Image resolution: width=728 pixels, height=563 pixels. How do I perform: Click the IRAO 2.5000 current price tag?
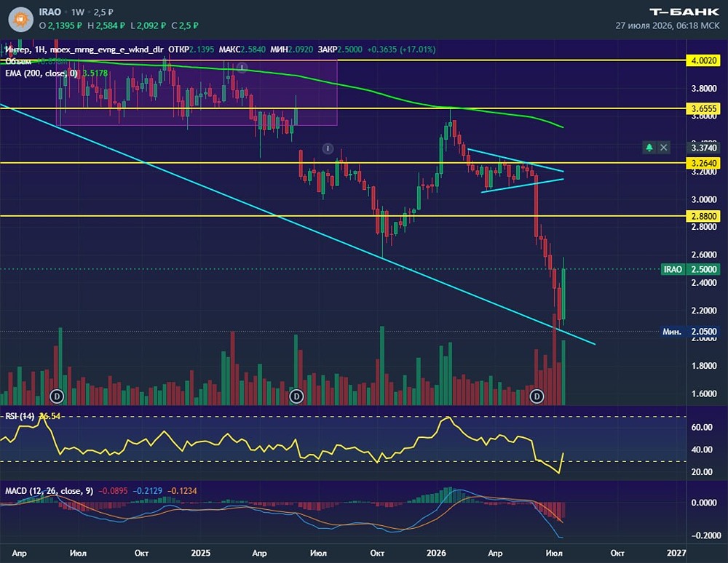(690, 269)
